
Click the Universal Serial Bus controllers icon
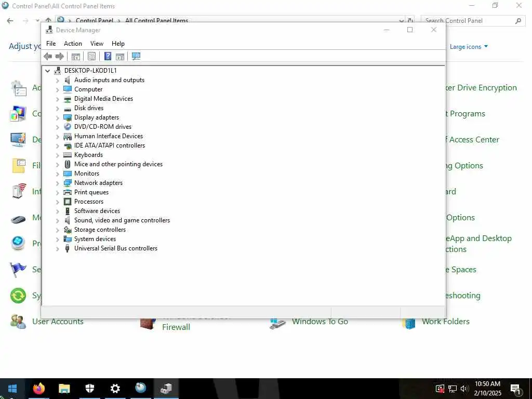[x=68, y=248]
